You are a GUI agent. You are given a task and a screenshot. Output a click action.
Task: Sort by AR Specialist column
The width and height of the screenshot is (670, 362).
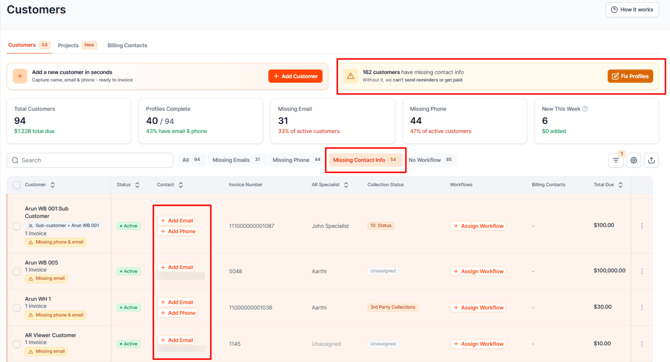click(x=346, y=185)
